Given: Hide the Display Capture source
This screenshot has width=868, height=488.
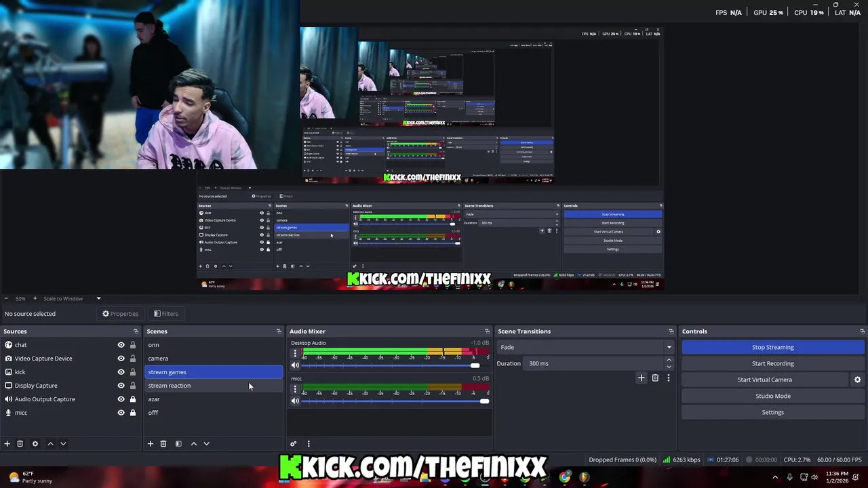Looking at the screenshot, I should coord(121,386).
